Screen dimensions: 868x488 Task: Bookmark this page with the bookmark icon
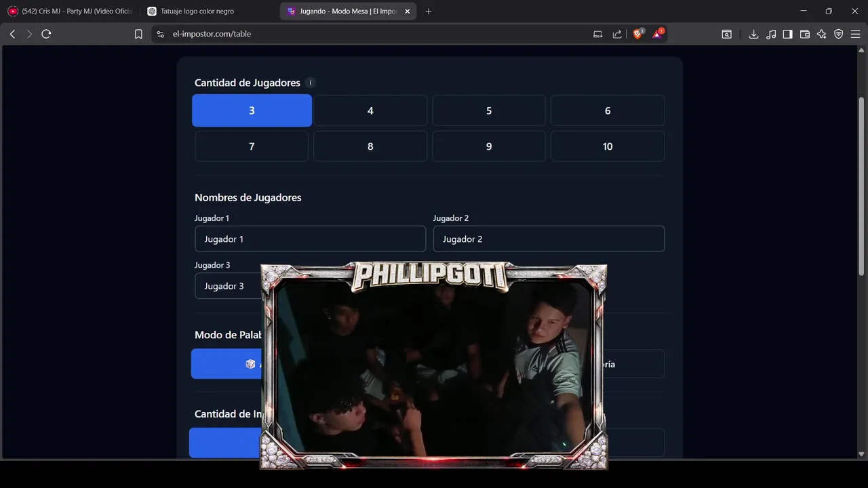pos(138,34)
